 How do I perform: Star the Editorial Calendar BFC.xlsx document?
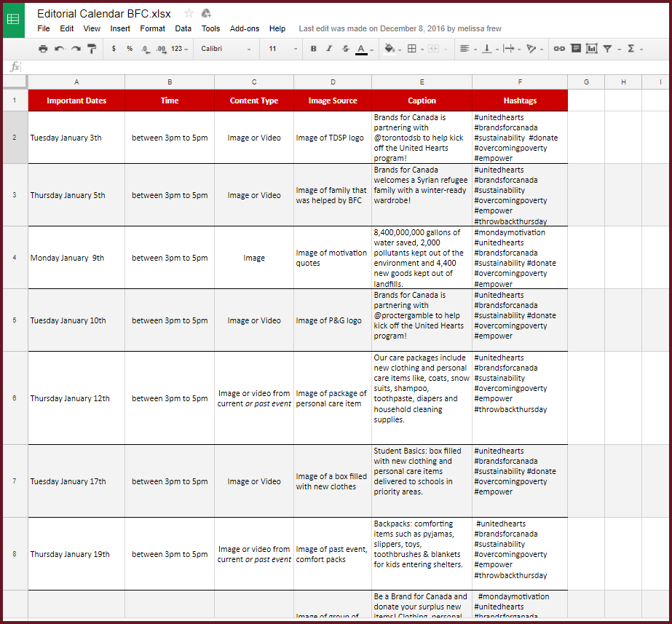tap(189, 14)
